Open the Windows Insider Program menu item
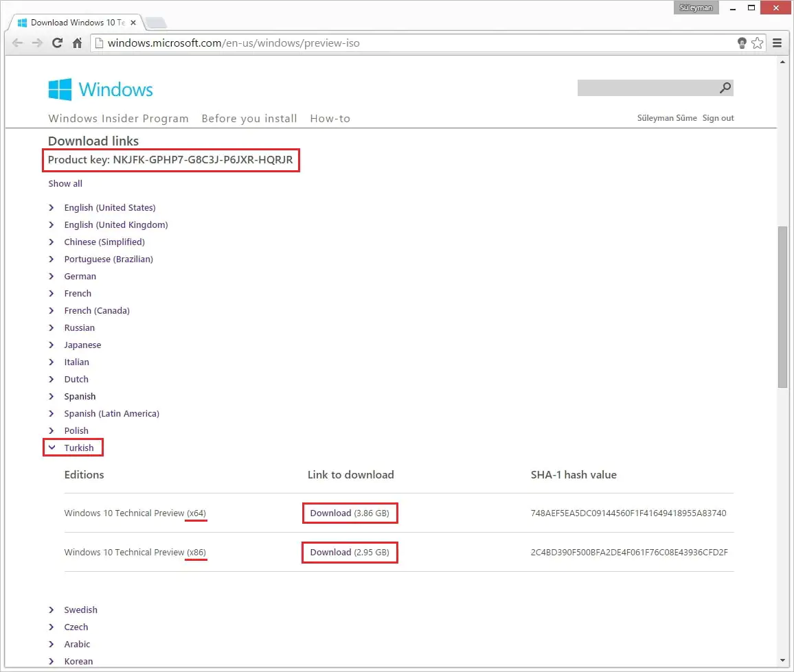794x672 pixels. pos(118,118)
